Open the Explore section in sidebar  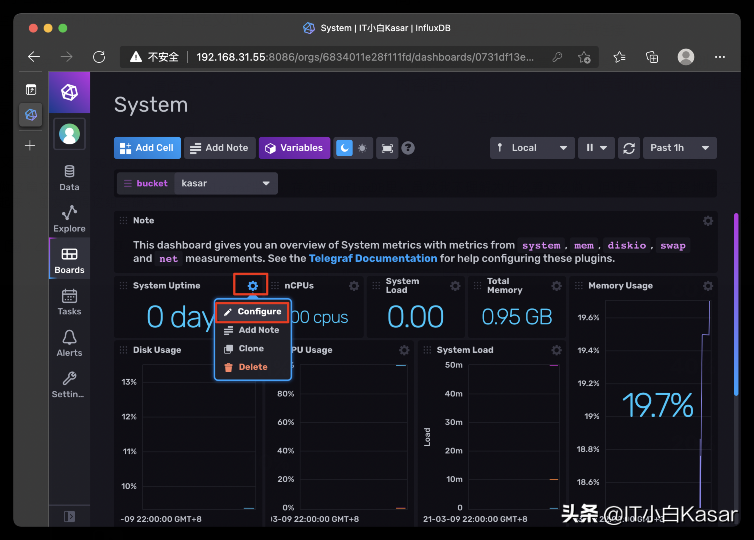coord(69,219)
